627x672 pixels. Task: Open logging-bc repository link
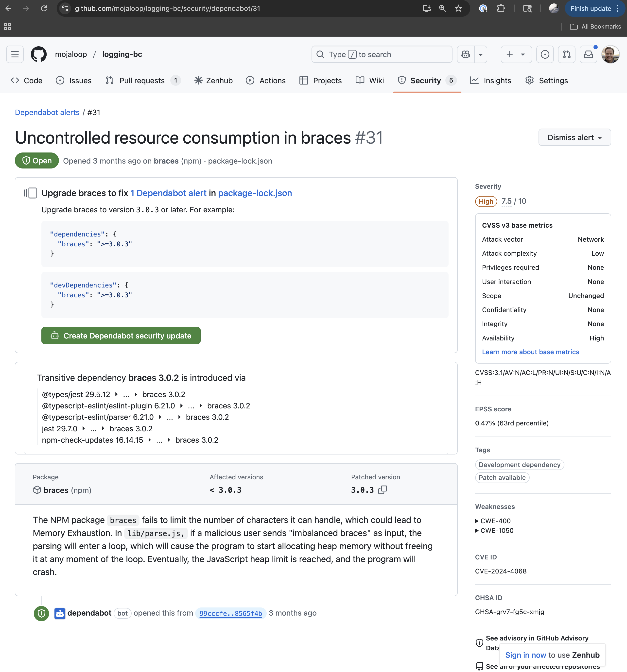click(x=122, y=54)
